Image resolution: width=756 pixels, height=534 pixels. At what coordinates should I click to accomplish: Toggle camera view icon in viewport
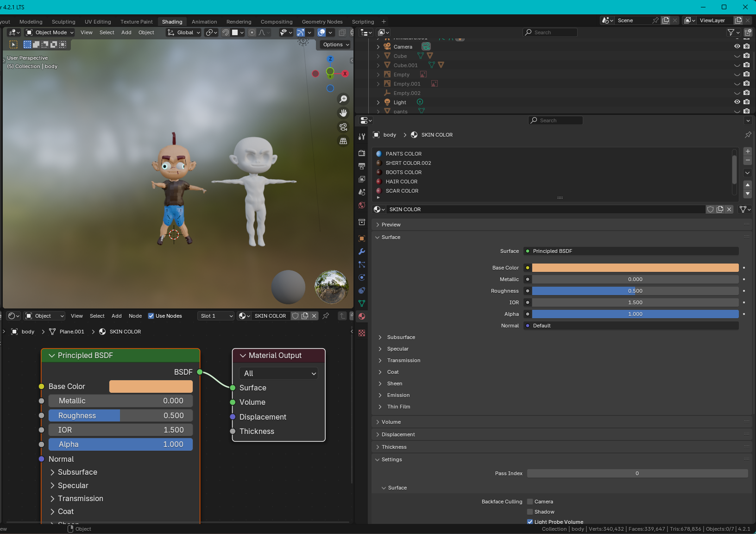343,127
